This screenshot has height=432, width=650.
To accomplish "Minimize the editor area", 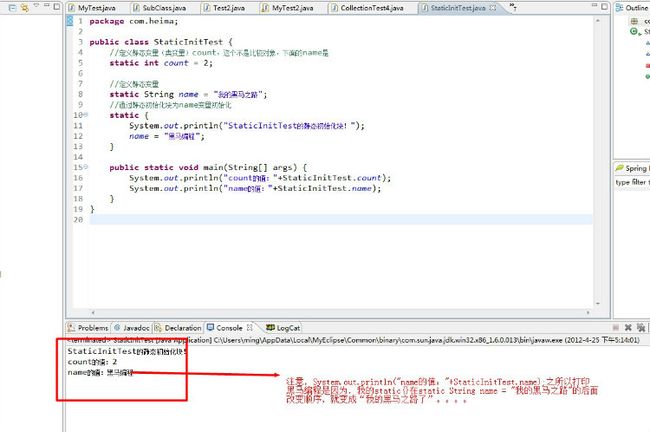I will tap(594, 6).
